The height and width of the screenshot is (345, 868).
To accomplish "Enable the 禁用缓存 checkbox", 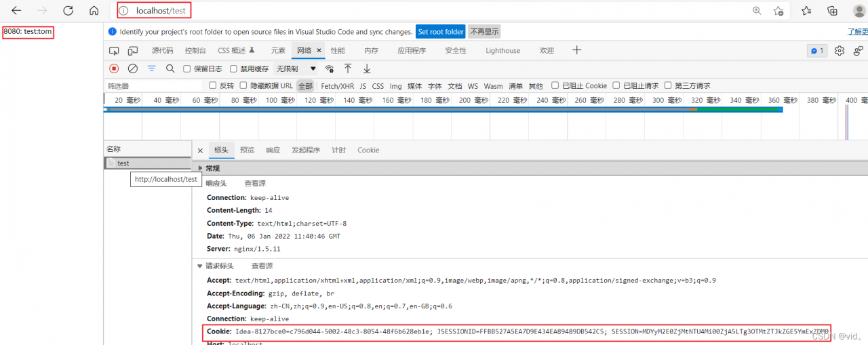I will (x=233, y=68).
